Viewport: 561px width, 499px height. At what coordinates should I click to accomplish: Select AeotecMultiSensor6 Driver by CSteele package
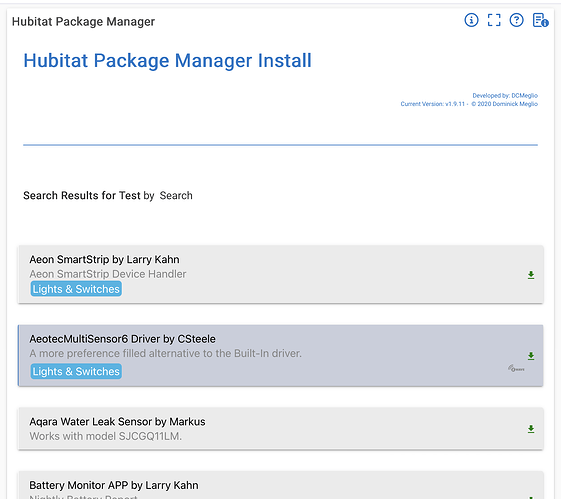point(280,356)
